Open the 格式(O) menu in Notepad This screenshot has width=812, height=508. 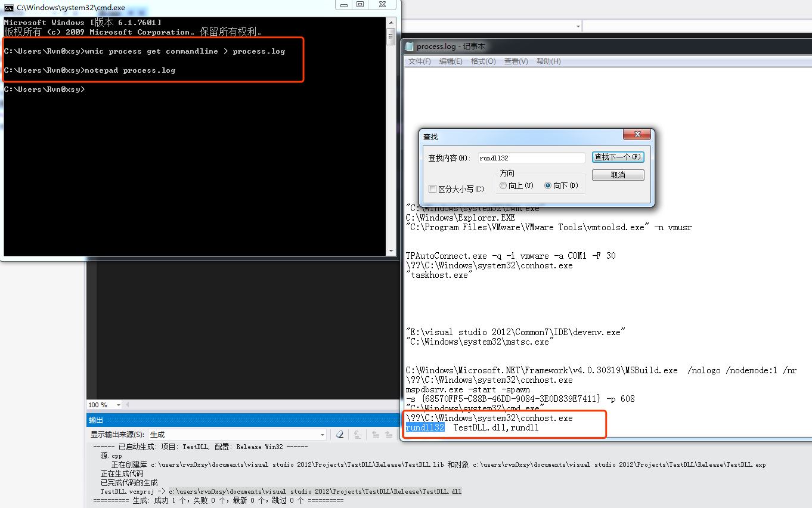(483, 61)
